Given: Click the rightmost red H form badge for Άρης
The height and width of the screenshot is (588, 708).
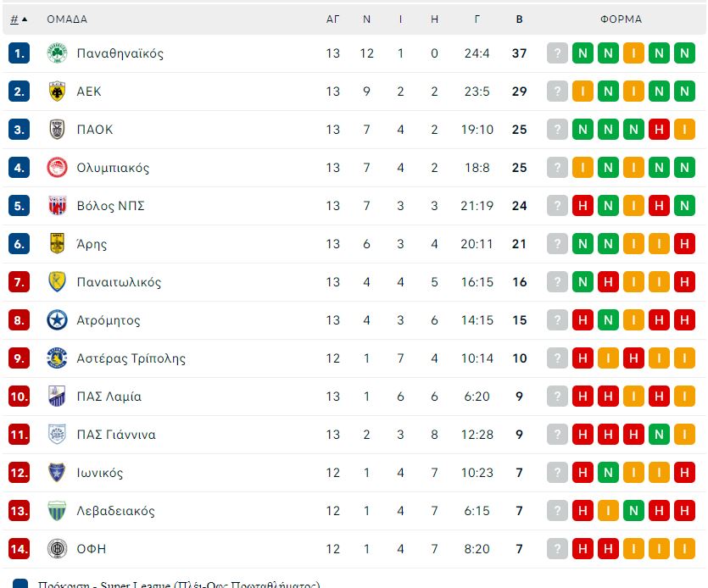Looking at the screenshot, I should pyautogui.click(x=684, y=244).
